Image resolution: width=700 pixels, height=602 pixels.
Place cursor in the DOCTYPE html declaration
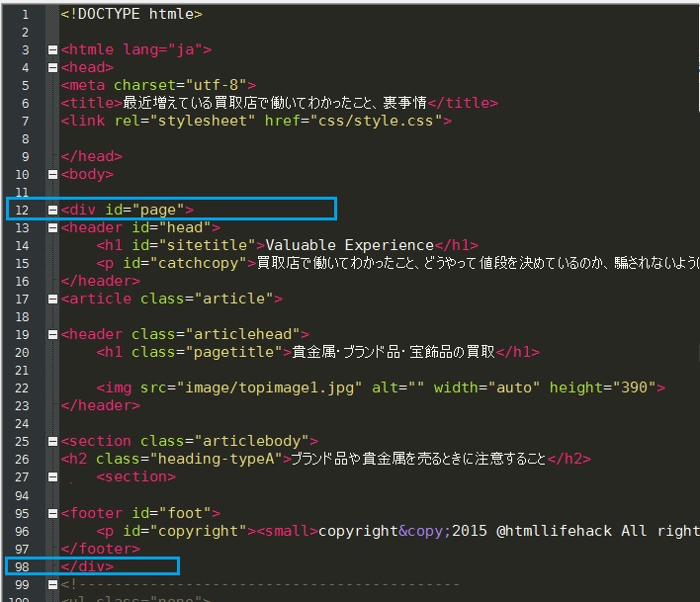click(x=131, y=14)
